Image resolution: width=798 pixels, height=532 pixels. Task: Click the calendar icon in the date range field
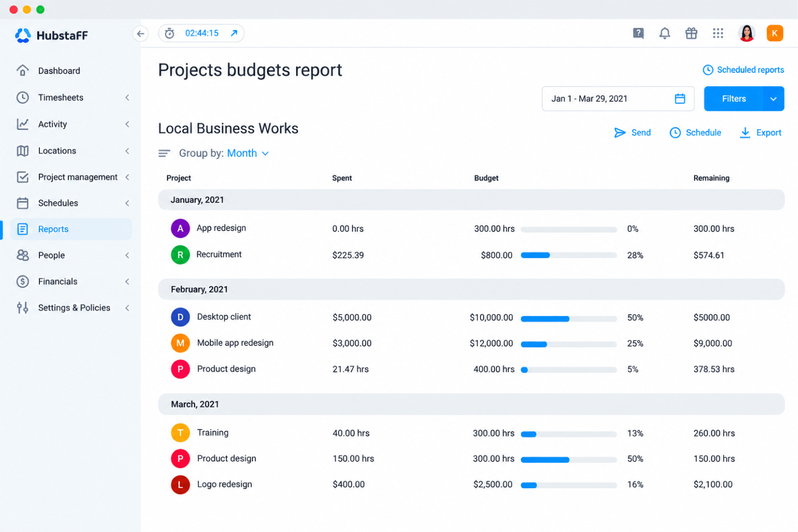680,99
